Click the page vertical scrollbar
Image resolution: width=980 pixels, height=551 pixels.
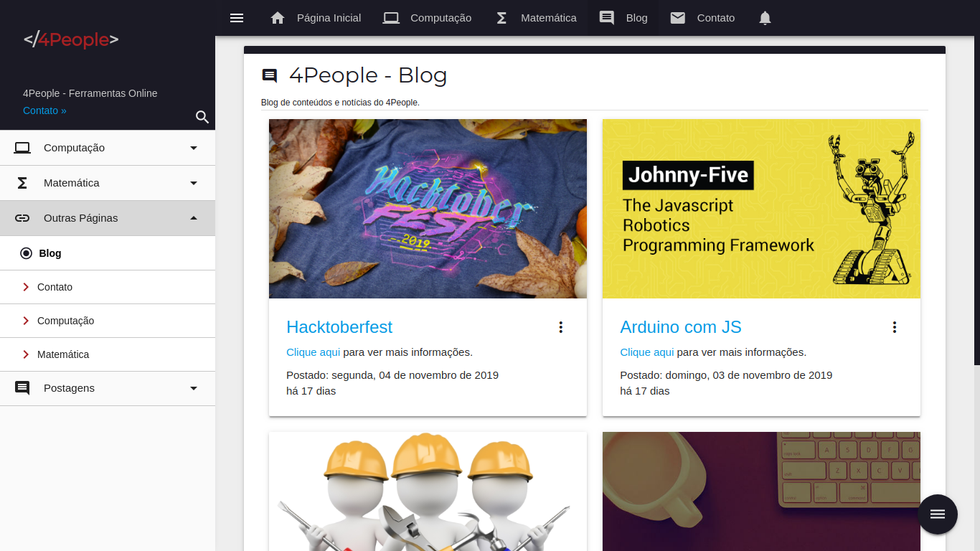coord(976,201)
